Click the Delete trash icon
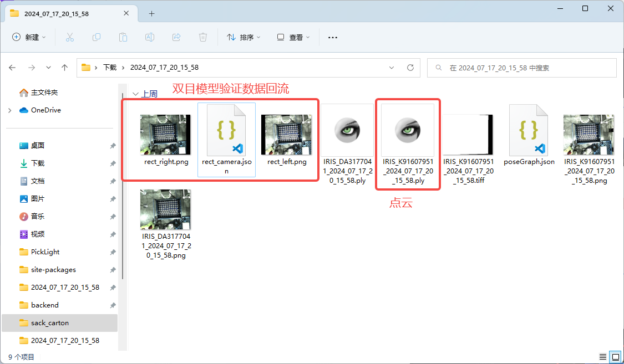The image size is (624, 364). coord(203,37)
